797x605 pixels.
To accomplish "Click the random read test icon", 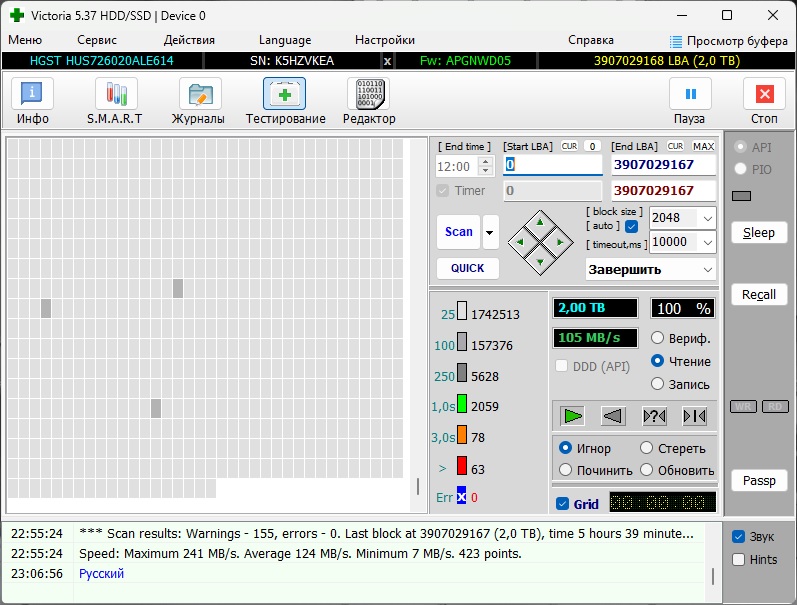I will tap(654, 416).
